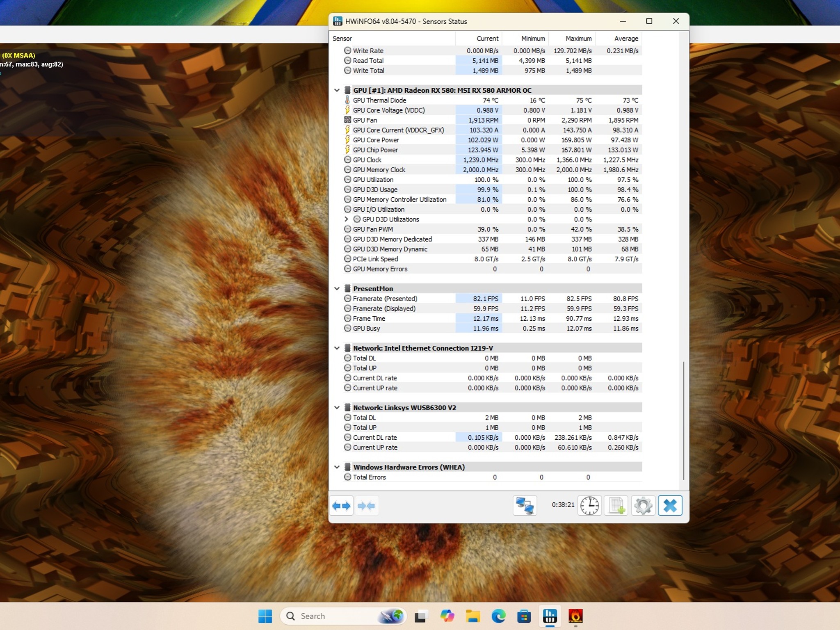840x630 pixels.
Task: Click the Average column header
Action: coord(619,39)
